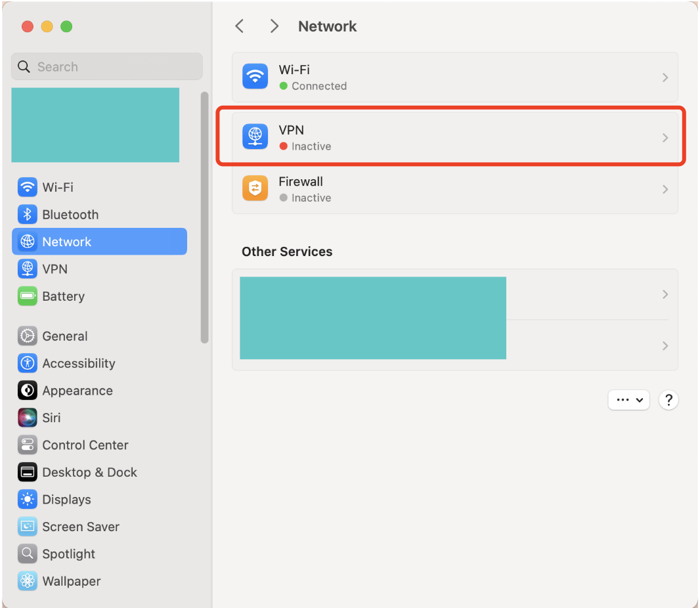Select the Battery icon in the sidebar
This screenshot has height=608, width=700.
click(27, 296)
